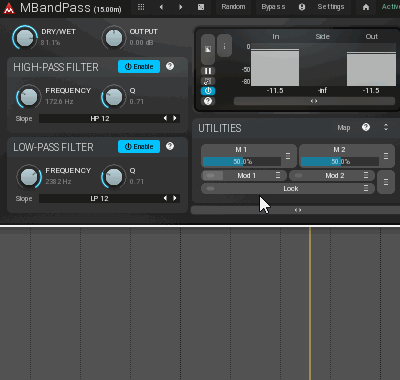Open the M 2 menu icon
Image resolution: width=400 pixels, height=380 pixels.
[386, 156]
